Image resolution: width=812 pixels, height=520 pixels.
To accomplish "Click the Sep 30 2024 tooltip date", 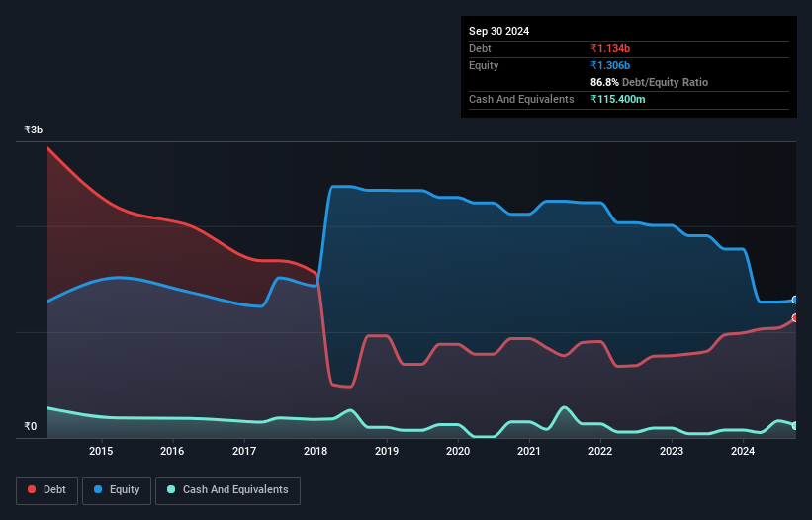I will click(498, 31).
